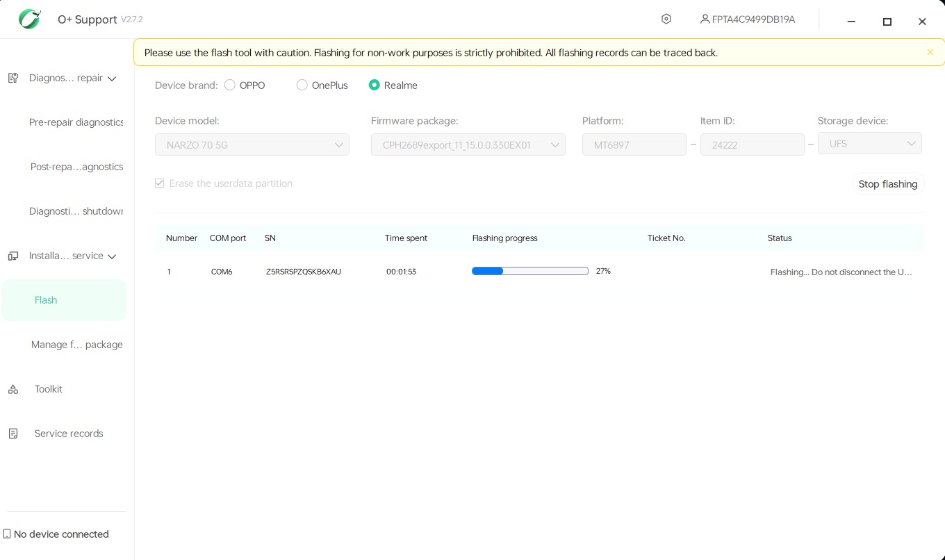Click the Platform MT6897 field

634,145
